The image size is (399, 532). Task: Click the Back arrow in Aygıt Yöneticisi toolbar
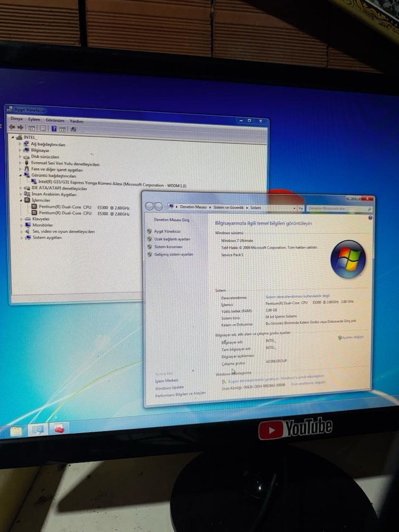[x=12, y=127]
